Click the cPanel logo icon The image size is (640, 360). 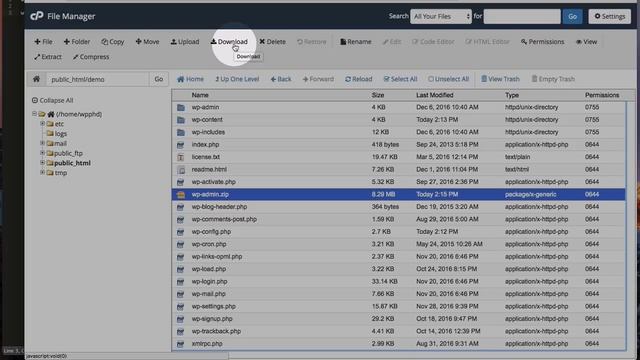point(37,16)
